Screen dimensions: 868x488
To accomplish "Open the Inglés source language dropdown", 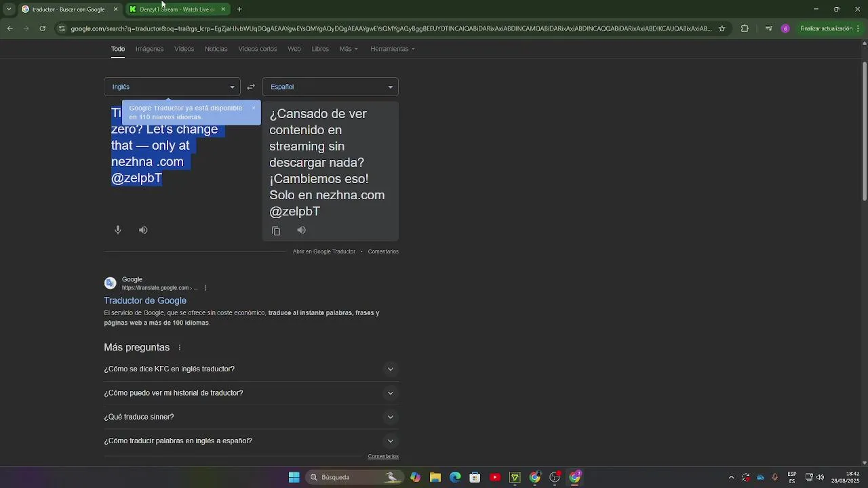I will point(172,87).
